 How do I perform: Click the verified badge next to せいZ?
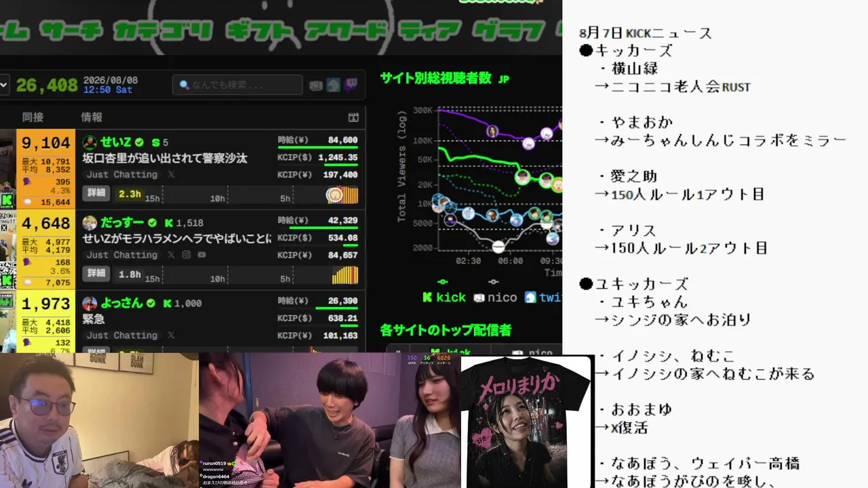point(139,142)
